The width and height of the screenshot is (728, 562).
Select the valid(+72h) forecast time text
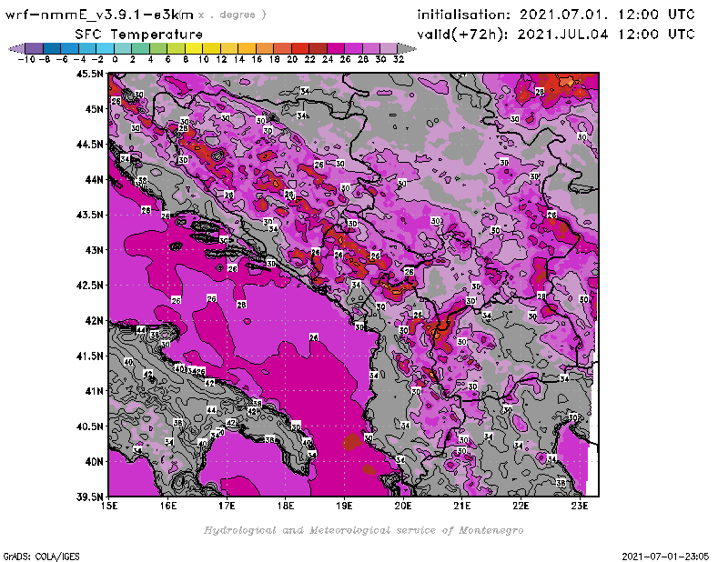556,34
